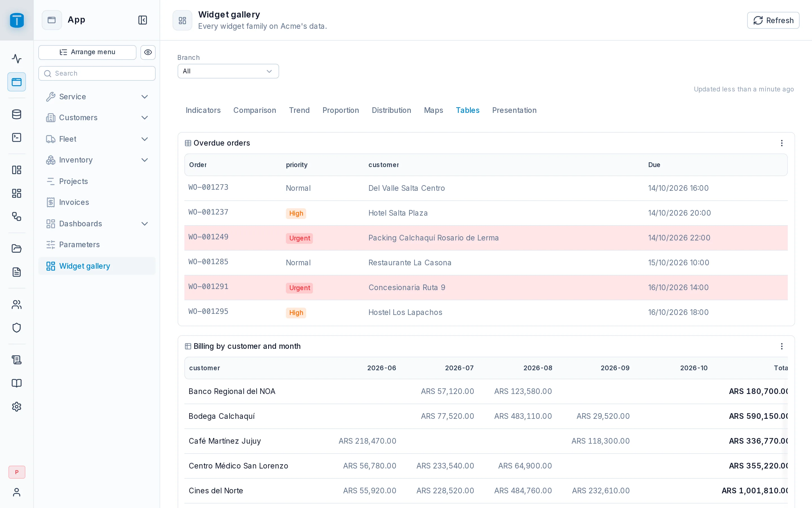Switch to the Trend tab

coord(299,110)
